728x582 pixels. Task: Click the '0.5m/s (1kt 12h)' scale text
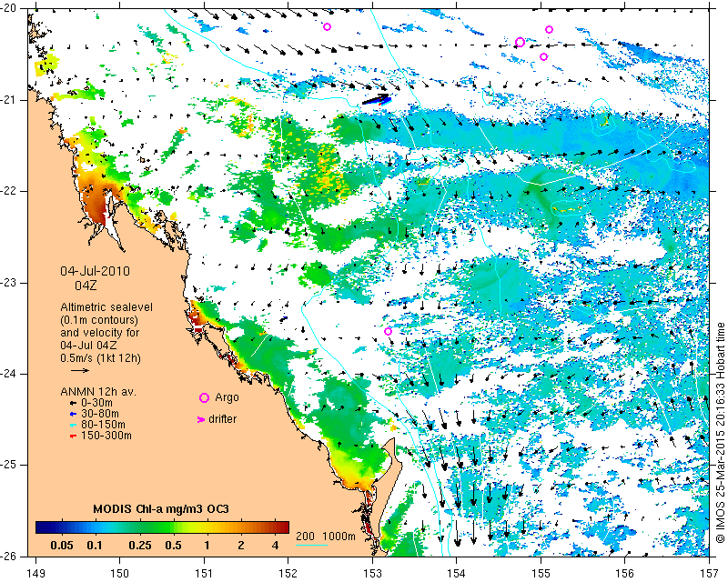(100, 358)
